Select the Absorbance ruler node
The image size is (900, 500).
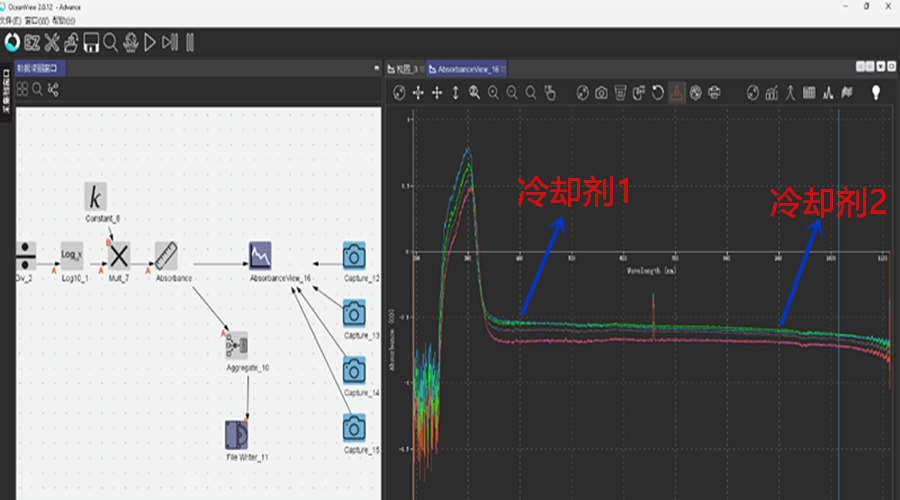pyautogui.click(x=166, y=254)
